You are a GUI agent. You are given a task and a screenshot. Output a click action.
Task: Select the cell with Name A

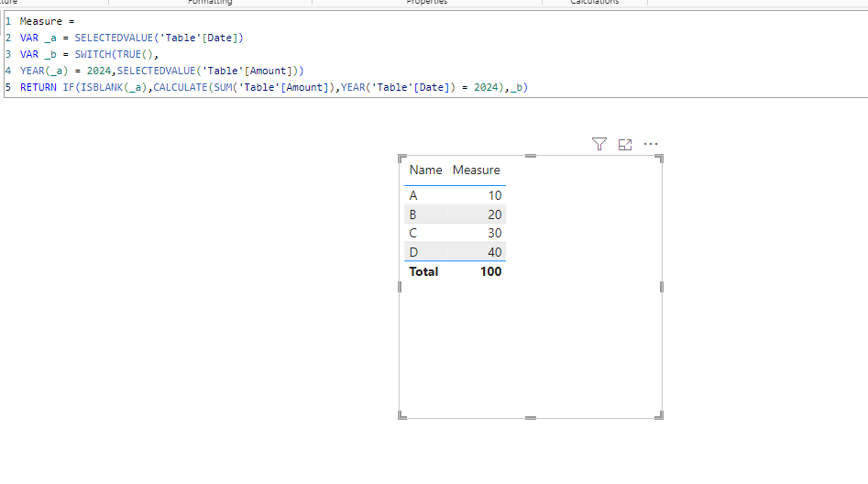pos(413,195)
